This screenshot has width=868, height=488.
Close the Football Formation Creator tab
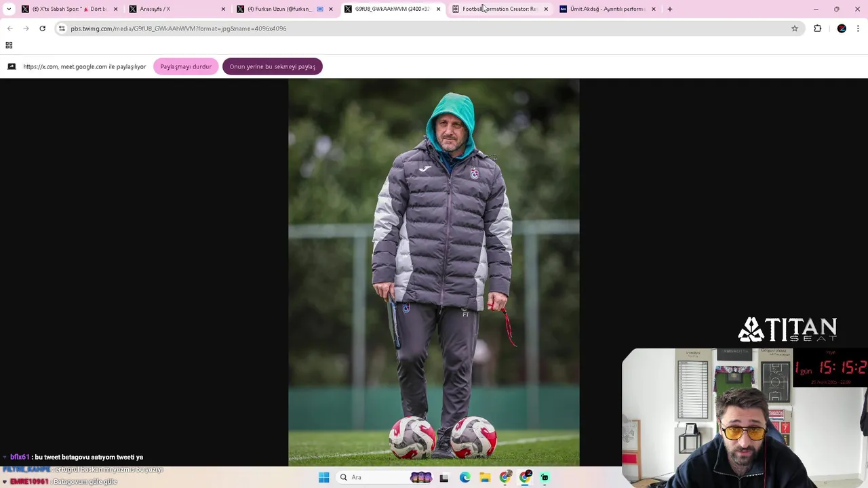[546, 9]
